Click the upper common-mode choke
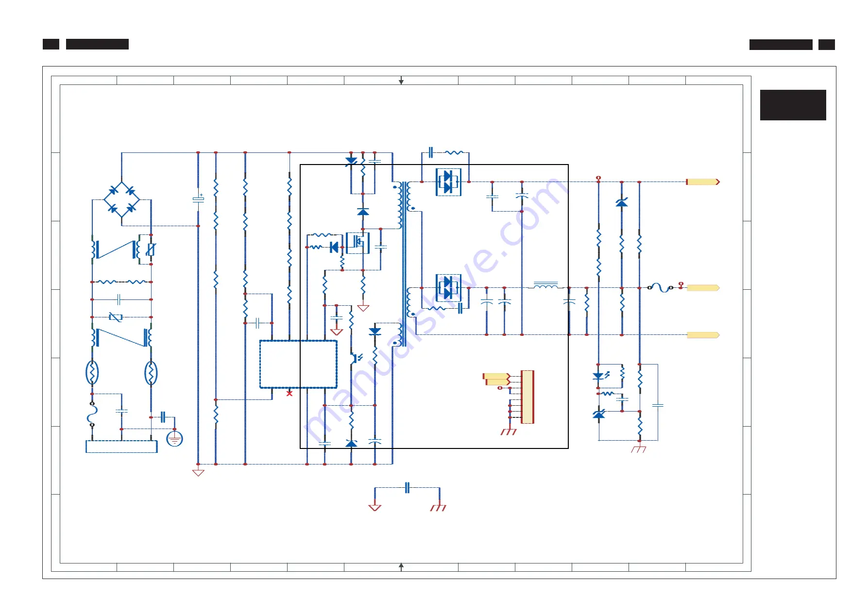This screenshot has height=613, width=868. [x=117, y=249]
